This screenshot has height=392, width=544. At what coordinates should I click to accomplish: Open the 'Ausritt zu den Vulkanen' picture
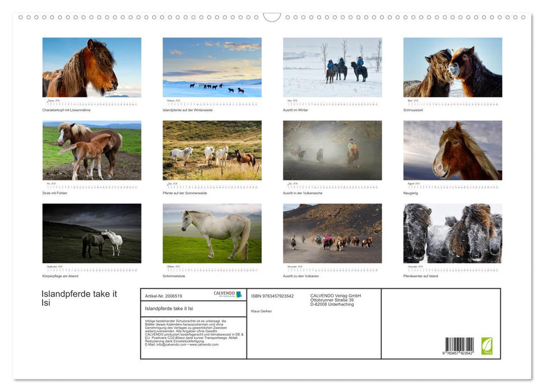pyautogui.click(x=332, y=233)
